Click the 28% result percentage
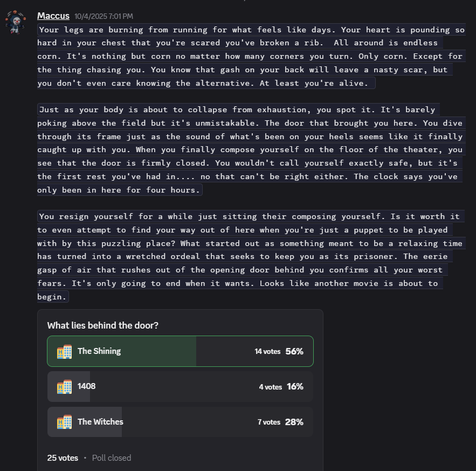Screen dimensions: 476x471 click(x=294, y=422)
